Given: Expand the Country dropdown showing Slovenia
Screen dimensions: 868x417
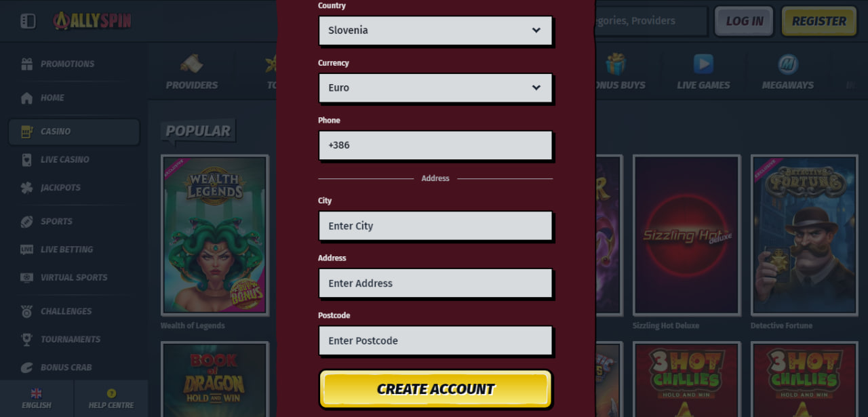Looking at the screenshot, I should (x=435, y=31).
